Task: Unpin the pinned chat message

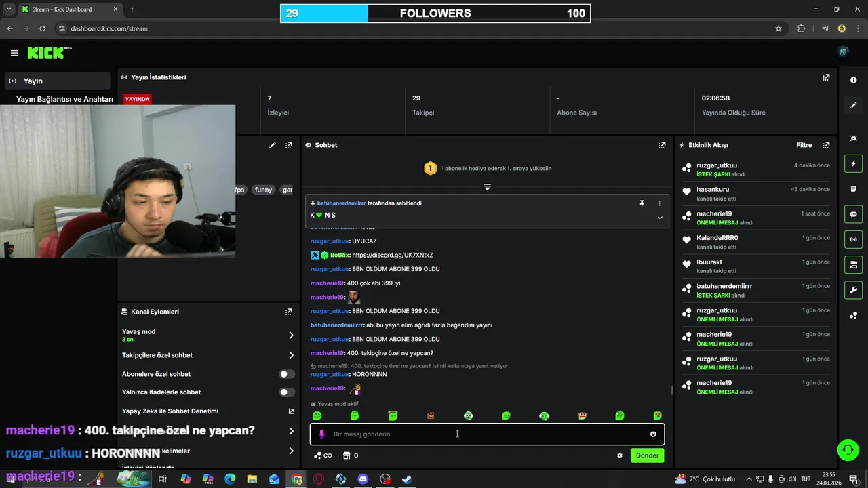Action: coord(642,203)
